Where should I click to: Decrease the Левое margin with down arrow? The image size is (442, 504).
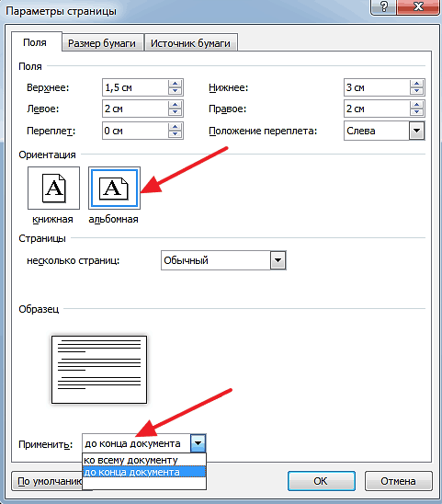[176, 112]
